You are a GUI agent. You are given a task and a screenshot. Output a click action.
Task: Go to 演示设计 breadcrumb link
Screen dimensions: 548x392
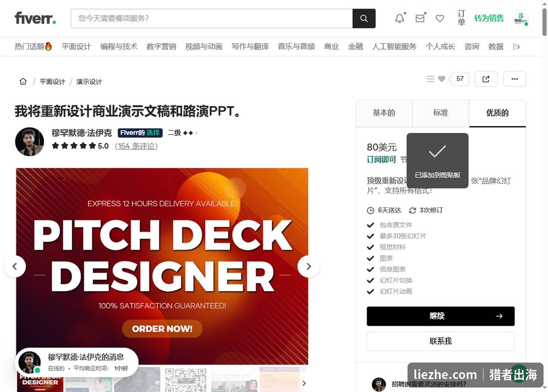(x=89, y=82)
